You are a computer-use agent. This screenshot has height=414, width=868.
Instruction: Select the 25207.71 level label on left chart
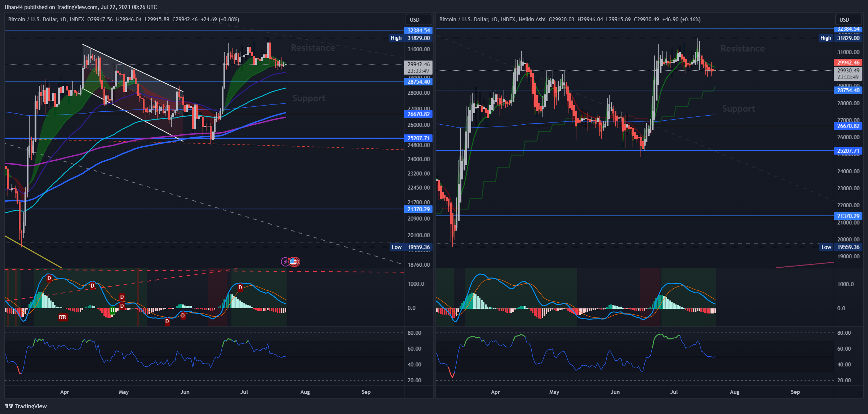(x=418, y=138)
